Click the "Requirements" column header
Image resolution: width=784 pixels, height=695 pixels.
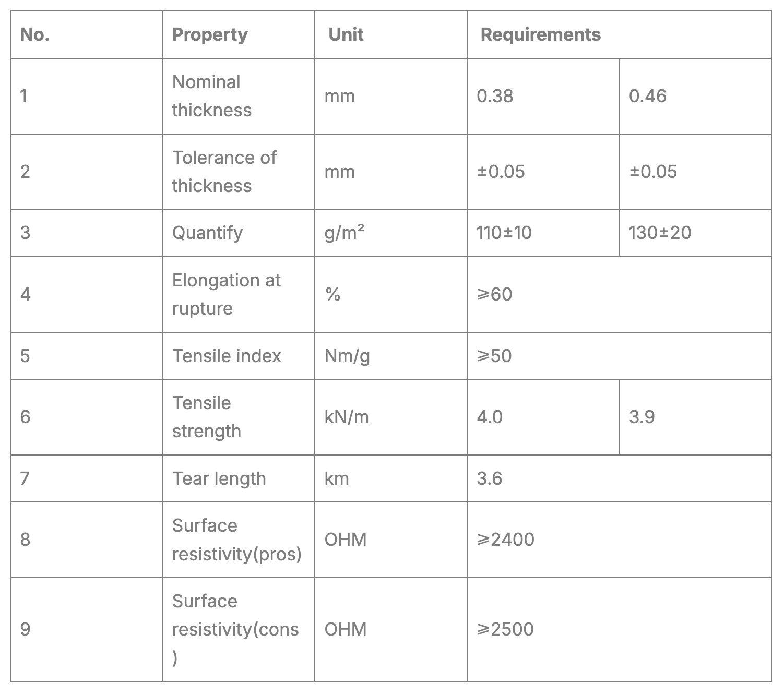pyautogui.click(x=540, y=35)
